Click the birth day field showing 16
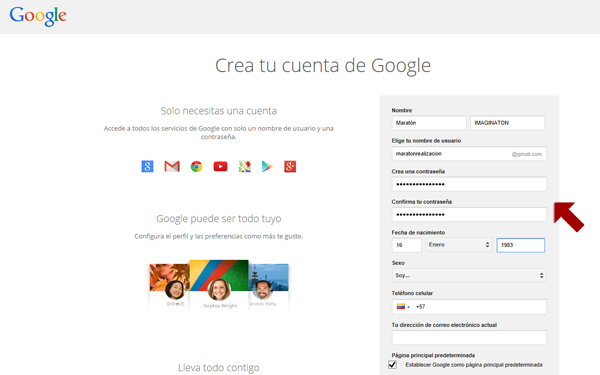 pyautogui.click(x=407, y=245)
